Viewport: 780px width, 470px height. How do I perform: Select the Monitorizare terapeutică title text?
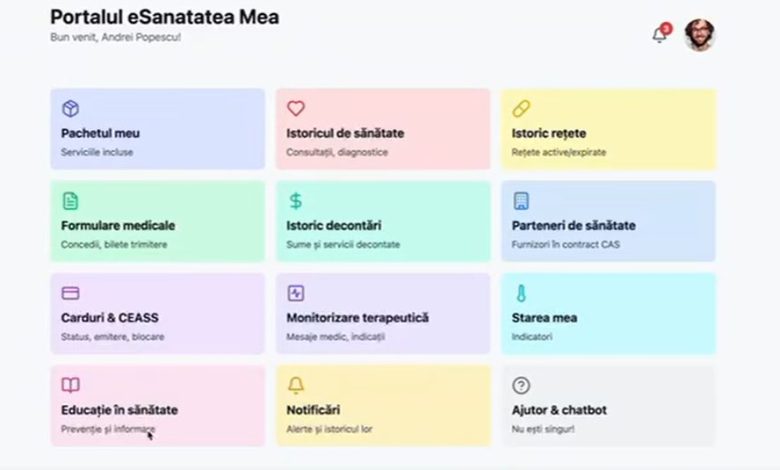click(357, 317)
